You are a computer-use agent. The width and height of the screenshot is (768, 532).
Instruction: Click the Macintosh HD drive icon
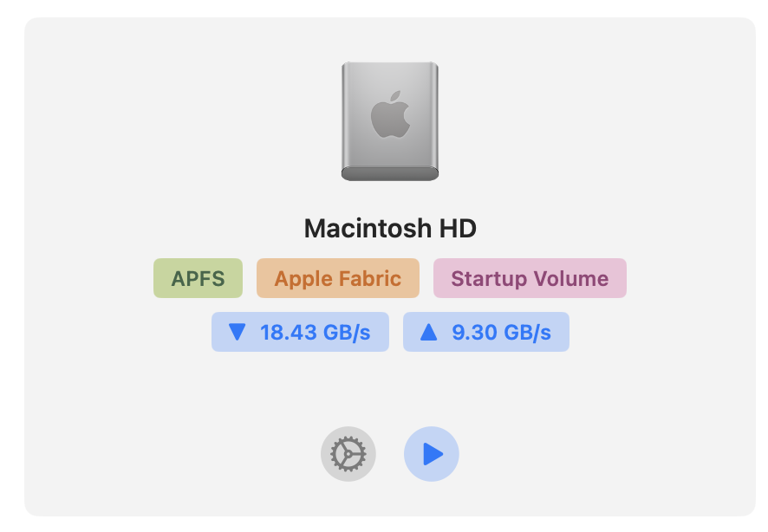point(389,120)
